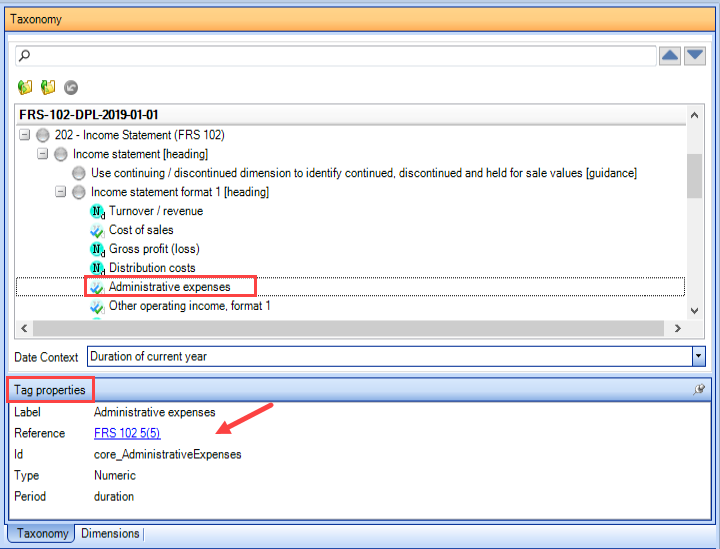Collapse Income statement format 1 [heading]
Viewport: 720px width, 549px height.
pyautogui.click(x=61, y=191)
